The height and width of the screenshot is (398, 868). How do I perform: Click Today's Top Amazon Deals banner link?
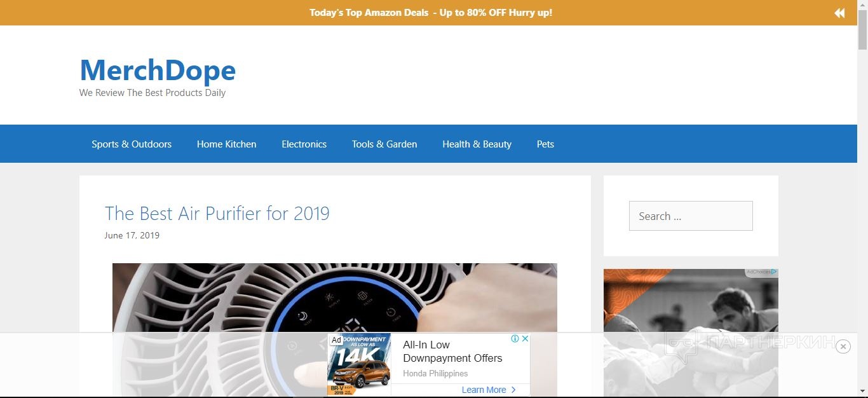tap(431, 13)
